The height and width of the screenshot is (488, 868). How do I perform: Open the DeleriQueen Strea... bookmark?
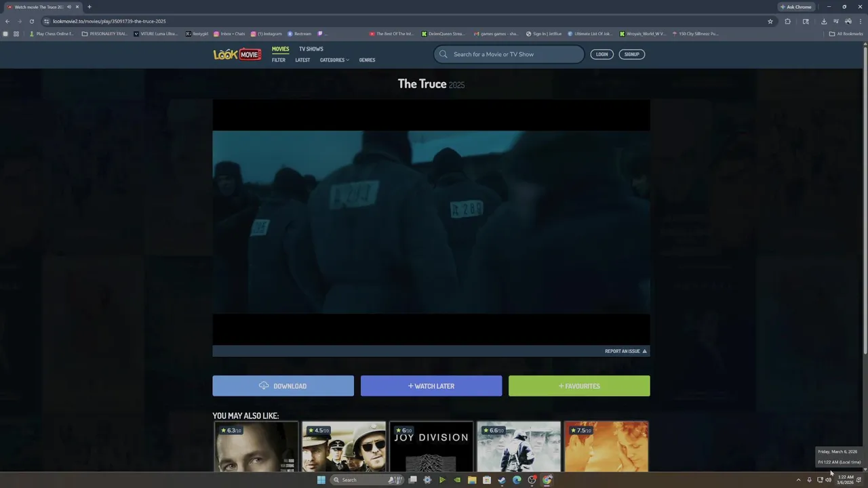pyautogui.click(x=443, y=33)
